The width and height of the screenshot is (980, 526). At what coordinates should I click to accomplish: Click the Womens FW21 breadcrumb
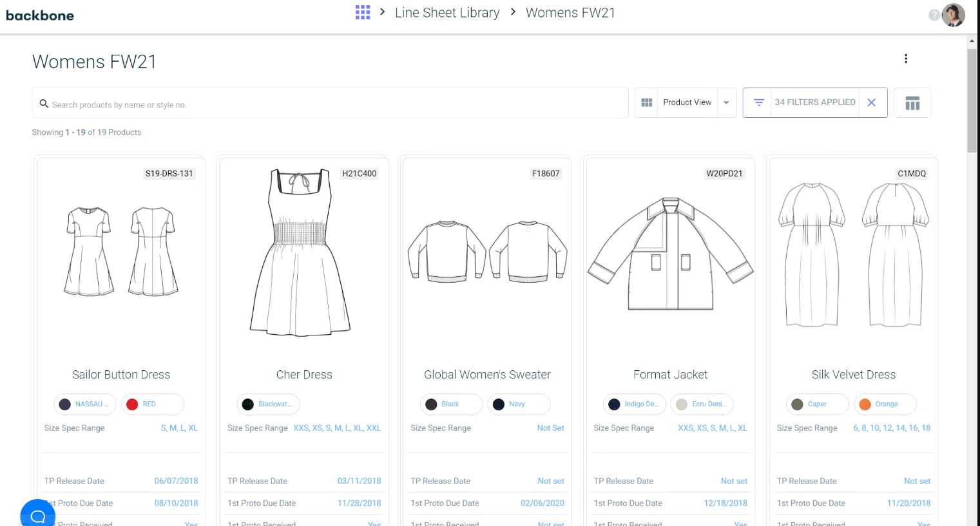tap(570, 13)
